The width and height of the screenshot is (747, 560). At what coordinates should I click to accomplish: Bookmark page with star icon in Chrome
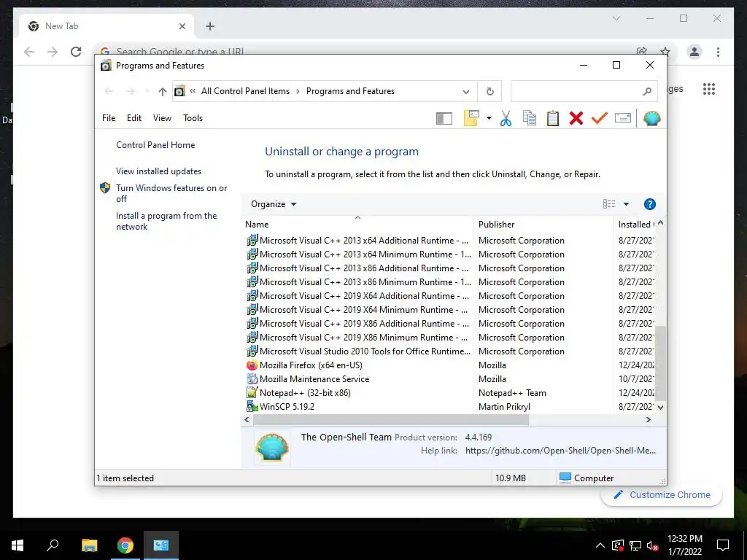(x=665, y=52)
